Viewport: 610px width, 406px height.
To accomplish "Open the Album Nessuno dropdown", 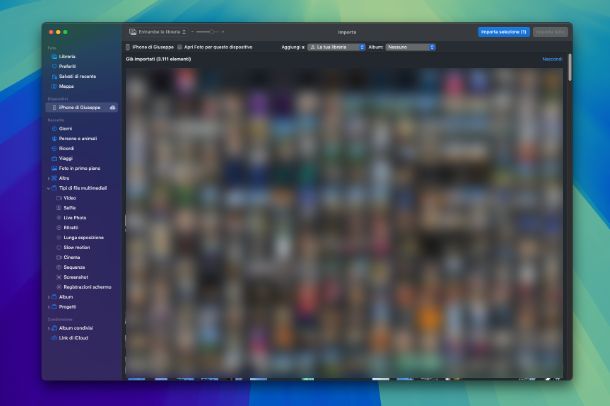I will tap(411, 47).
